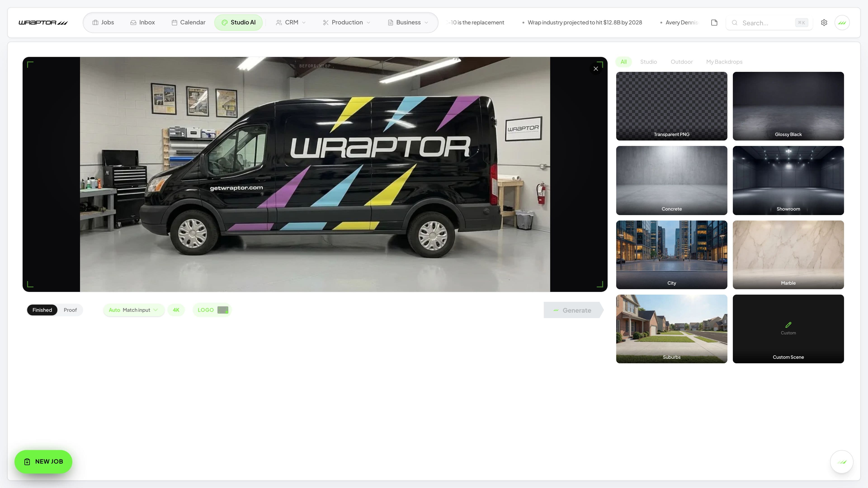Open the Jobs page
Image resolution: width=868 pixels, height=488 pixels.
coord(103,23)
